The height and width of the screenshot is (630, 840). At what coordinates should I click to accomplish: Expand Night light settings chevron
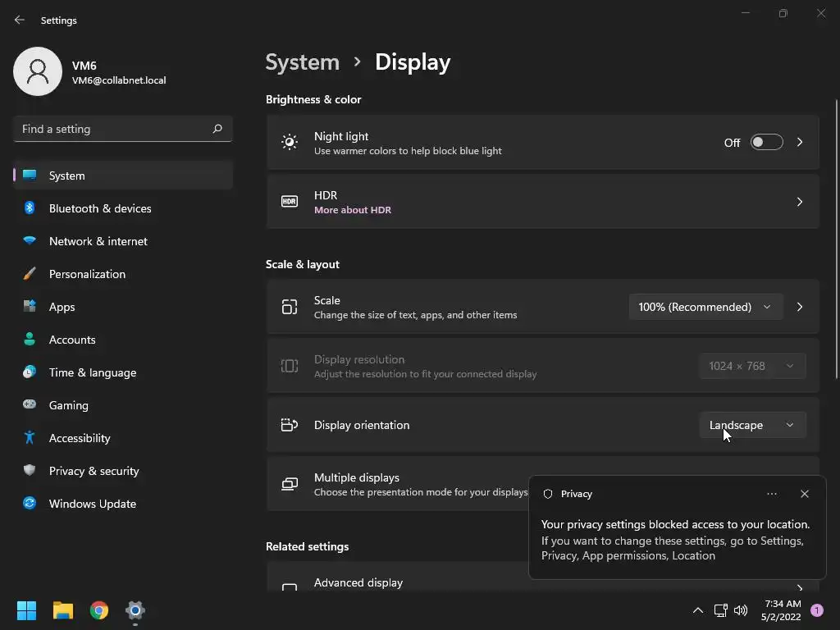(x=800, y=143)
